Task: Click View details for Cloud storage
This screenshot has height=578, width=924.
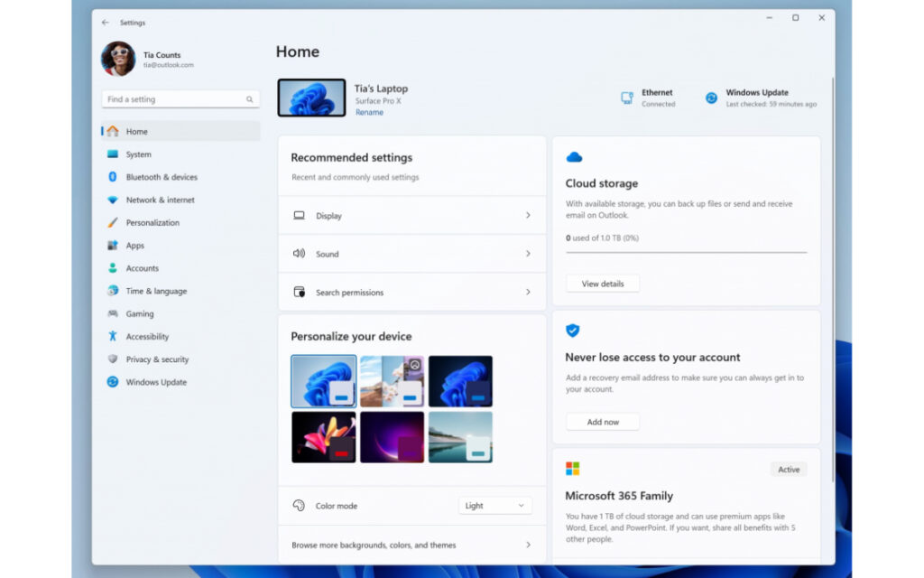Action: tap(602, 284)
